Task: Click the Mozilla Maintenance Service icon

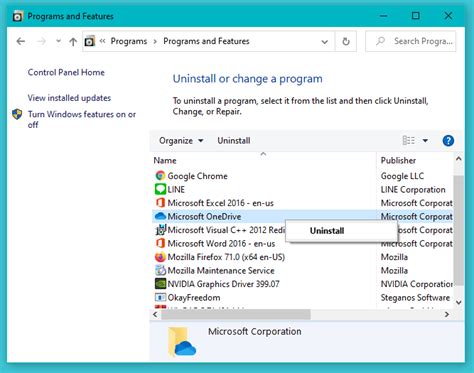Action: (x=160, y=270)
